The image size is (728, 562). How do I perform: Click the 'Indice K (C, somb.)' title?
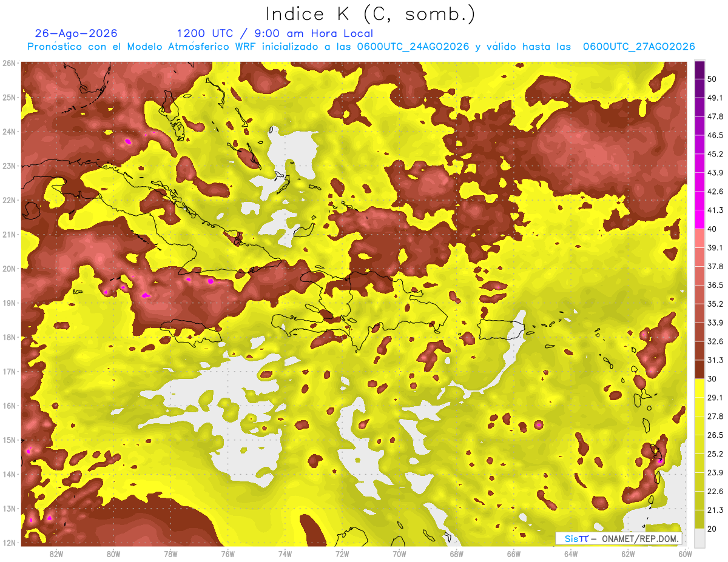click(x=371, y=14)
